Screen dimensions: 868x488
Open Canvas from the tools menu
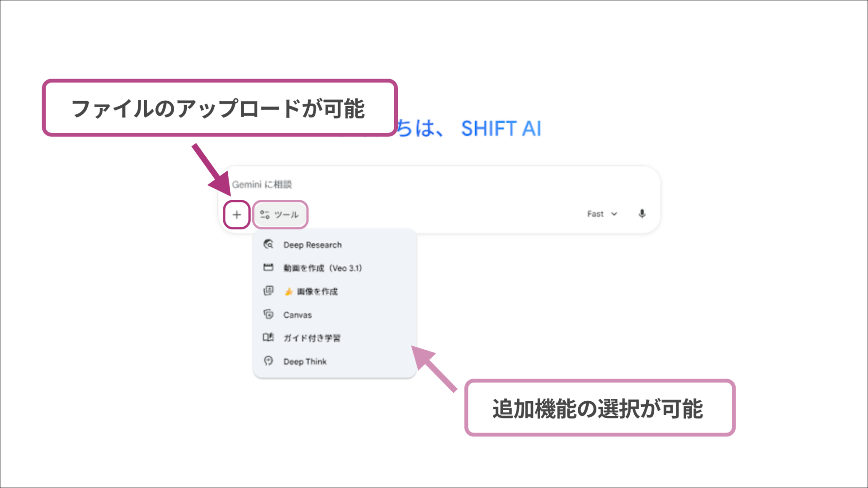297,314
